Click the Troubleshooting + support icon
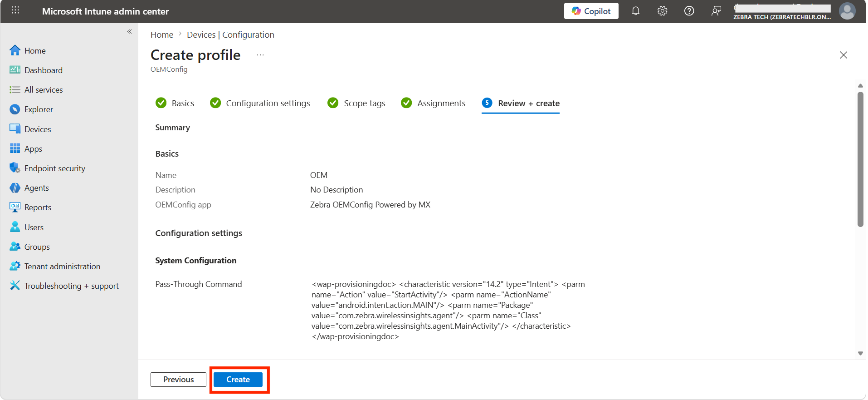 tap(15, 286)
